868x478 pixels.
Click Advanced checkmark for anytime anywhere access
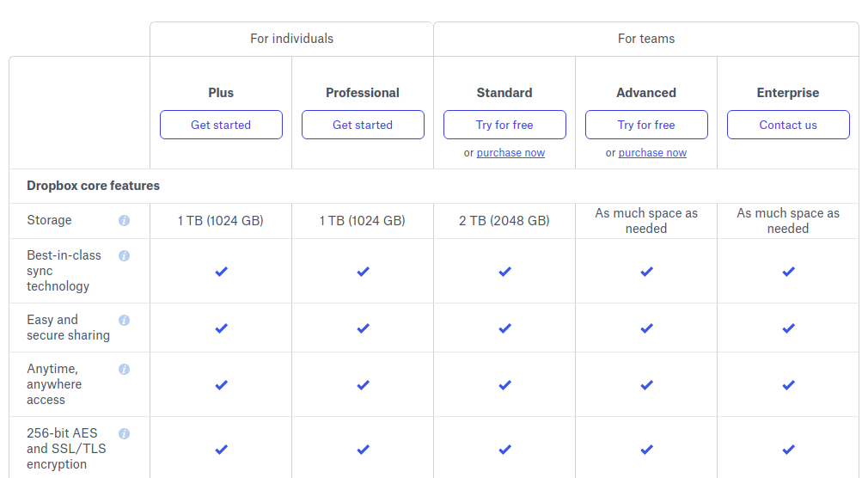[x=646, y=385]
